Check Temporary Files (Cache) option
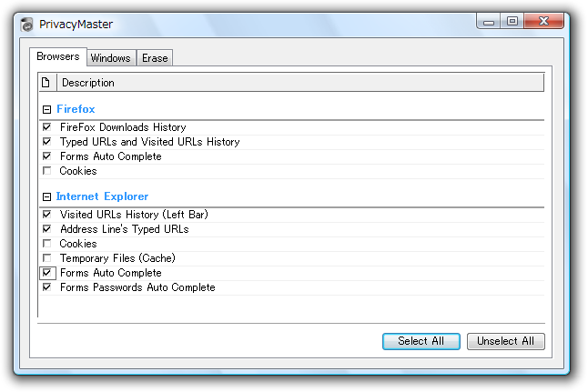This screenshot has height=392, width=588. click(46, 258)
